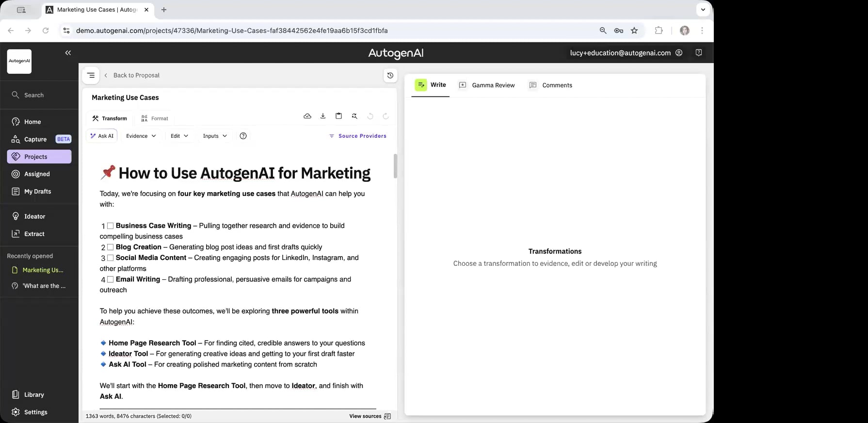Viewport: 868px width, 423px height.
Task: Open the browser tab search dropdown
Action: point(703,10)
